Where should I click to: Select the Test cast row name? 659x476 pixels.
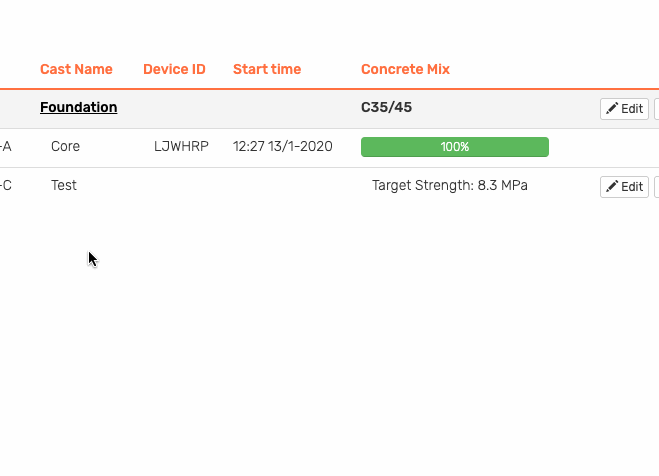tap(64, 185)
